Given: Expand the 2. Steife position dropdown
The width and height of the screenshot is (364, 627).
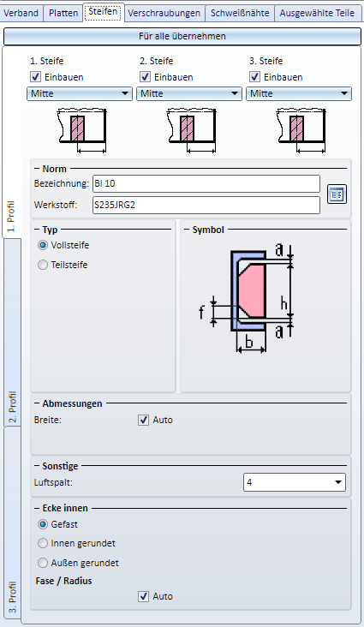Looking at the screenshot, I should pos(189,93).
